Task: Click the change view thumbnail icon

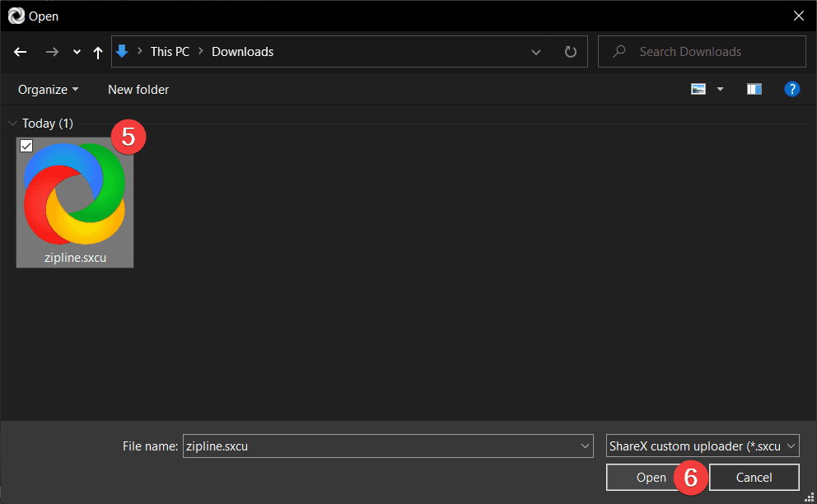Action: click(697, 88)
